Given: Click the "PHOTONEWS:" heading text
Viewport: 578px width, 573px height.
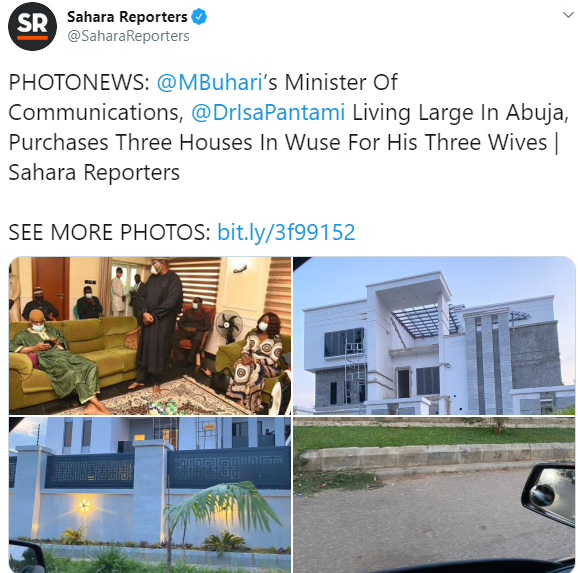Looking at the screenshot, I should pyautogui.click(x=79, y=82).
